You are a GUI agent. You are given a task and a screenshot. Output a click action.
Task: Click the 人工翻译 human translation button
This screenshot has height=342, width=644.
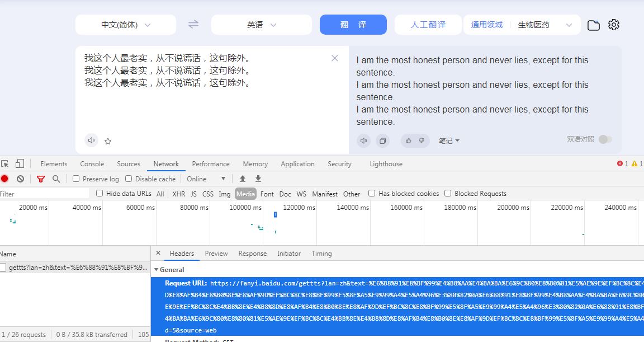(428, 25)
